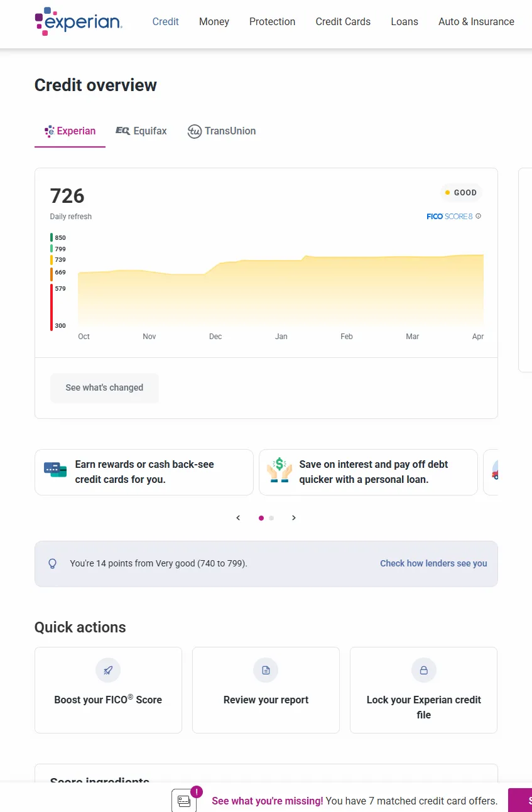The image size is (532, 812).
Task: Click the 7 matched credit card offers text
Action: coord(411,801)
